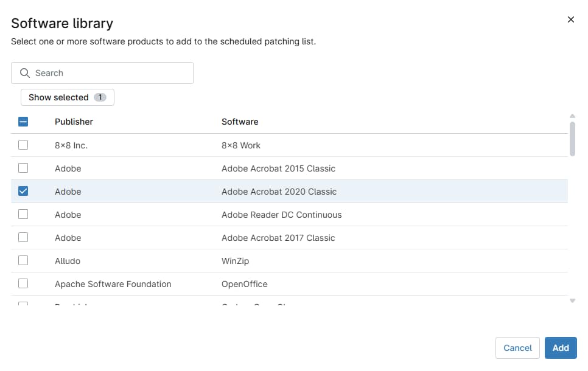Screen dimensions: 588x371
Task: Click the X to close the Software library dialog
Action: [570, 19]
